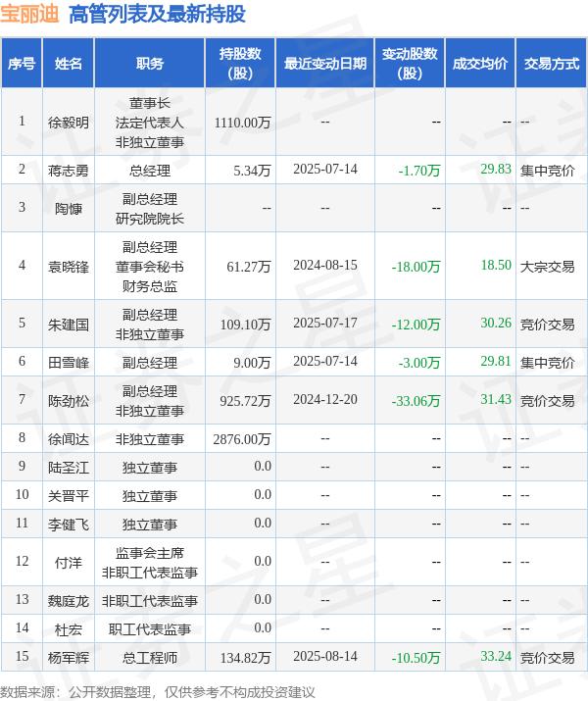This screenshot has height=701, width=588.
Task: Click the name 袁晓锋
Action: (69, 267)
